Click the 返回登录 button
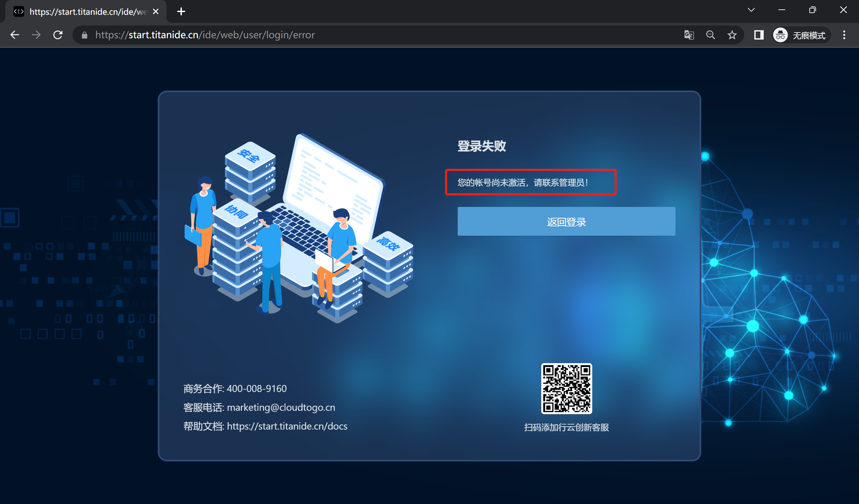The height and width of the screenshot is (504, 859). 566,221
